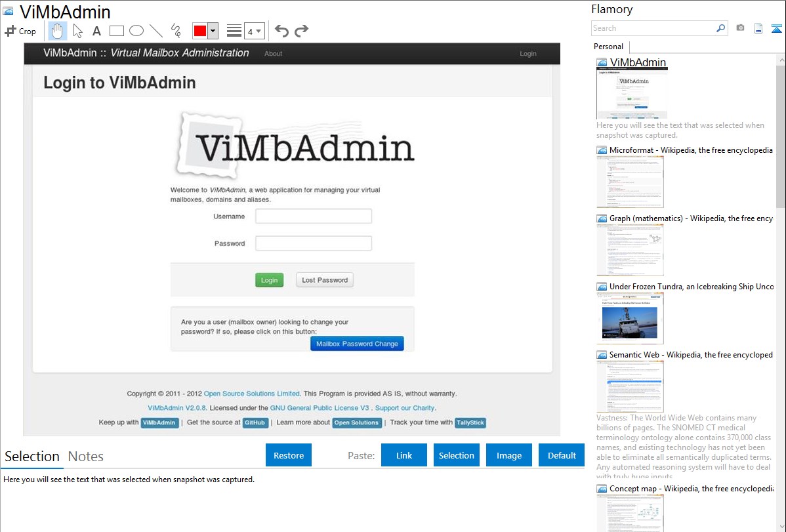786x532 pixels.
Task: Click the Flamory search input field
Action: (653, 28)
